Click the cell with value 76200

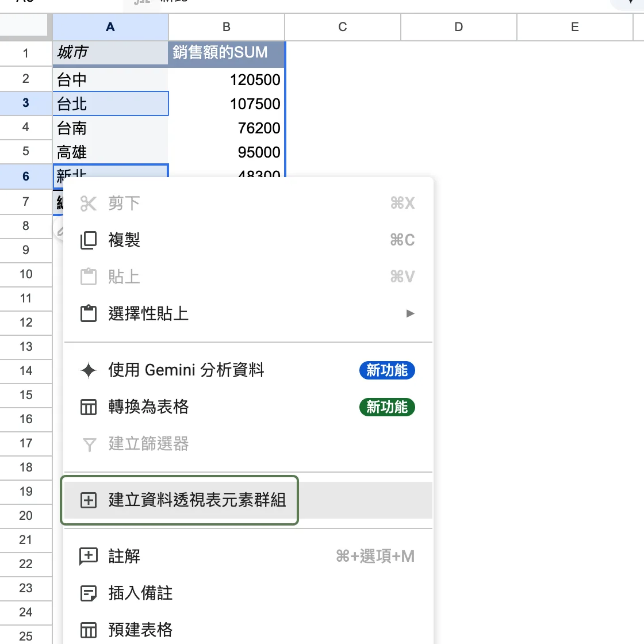(227, 128)
